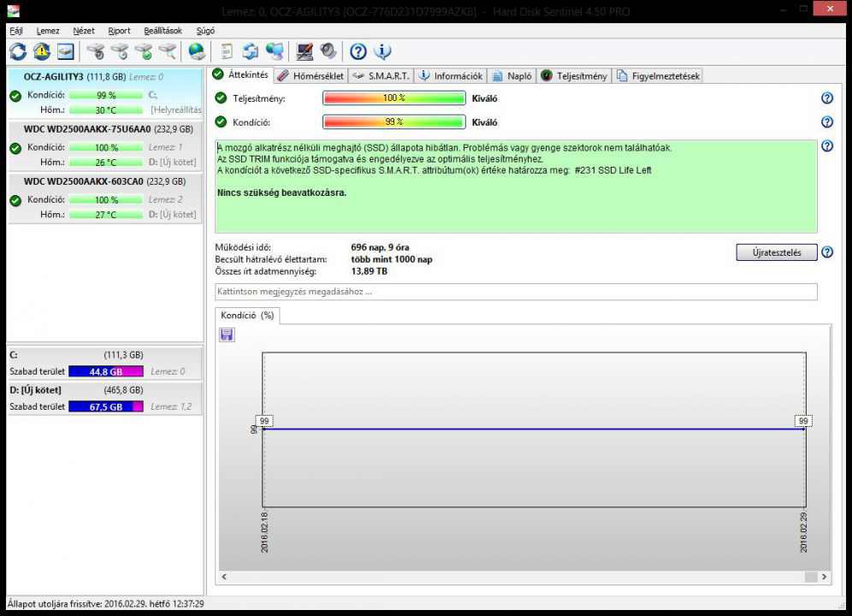Click the blue circular-arrows refresh toolbar icon
This screenshot has width=852, height=616.
[18, 51]
